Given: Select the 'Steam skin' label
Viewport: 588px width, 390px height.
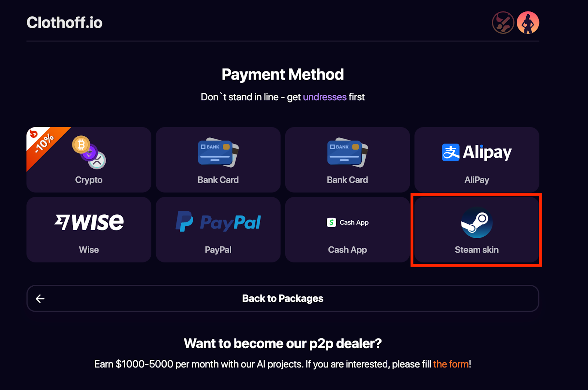Looking at the screenshot, I should point(477,250).
